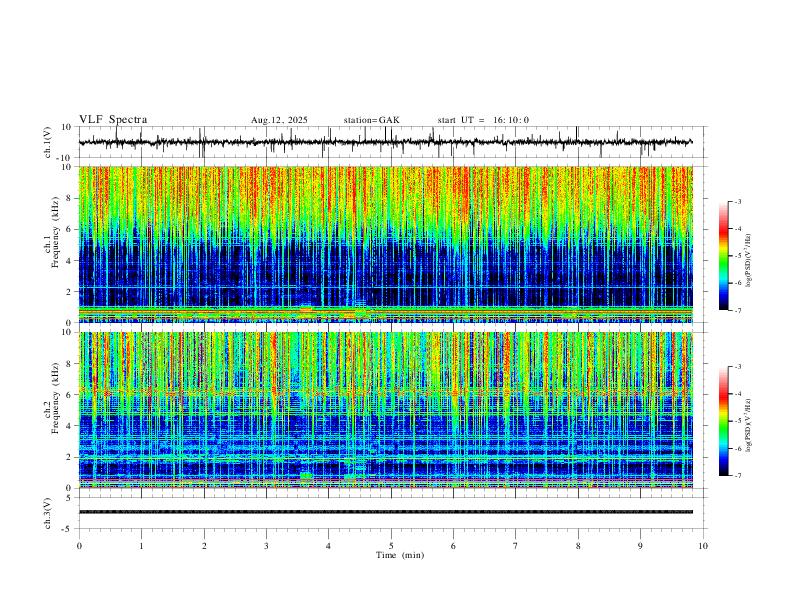Click the ch.3 flat signal trace
Image resolution: width=792 pixels, height=612 pixels.
pyautogui.click(x=386, y=512)
